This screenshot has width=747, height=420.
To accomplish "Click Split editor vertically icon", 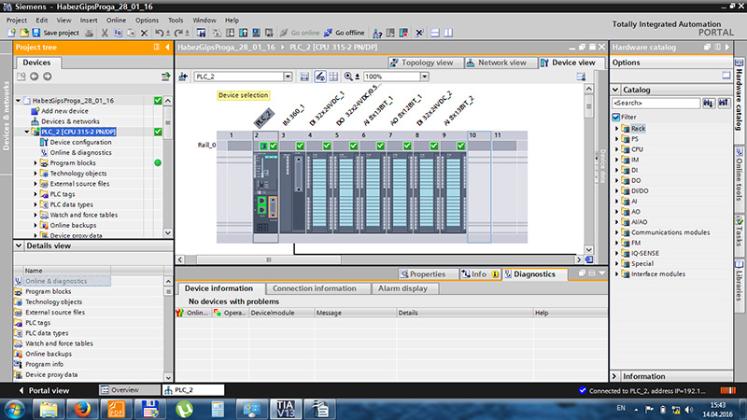I will pos(448,33).
